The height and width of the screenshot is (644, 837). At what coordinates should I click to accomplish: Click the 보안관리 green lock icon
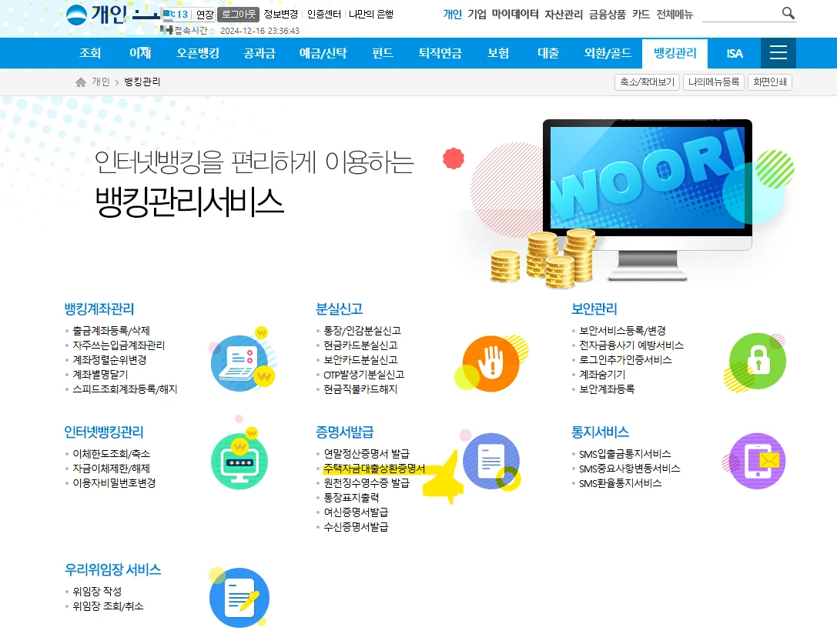click(756, 361)
